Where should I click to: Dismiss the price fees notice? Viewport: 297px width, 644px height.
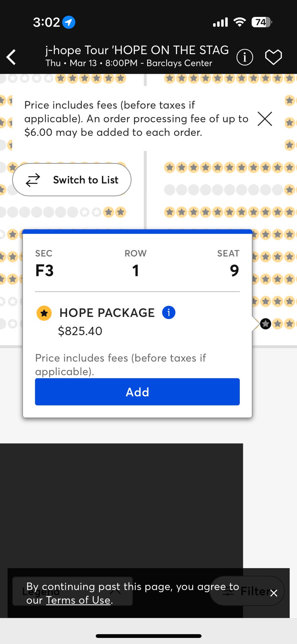[265, 119]
